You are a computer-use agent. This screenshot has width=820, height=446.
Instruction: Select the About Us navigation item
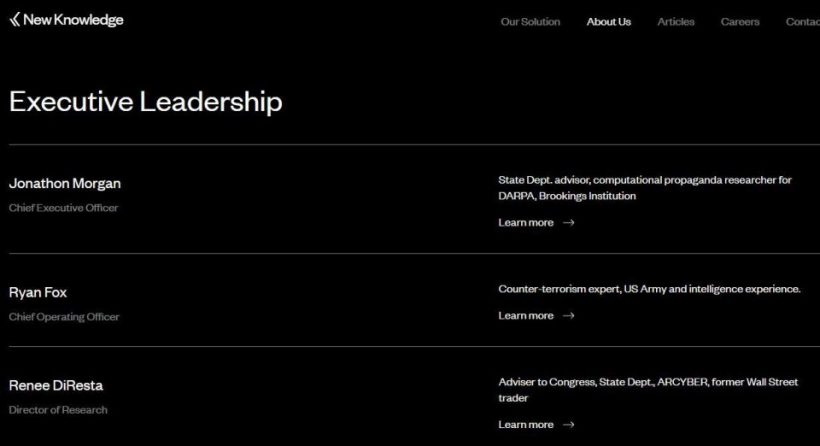pyautogui.click(x=608, y=22)
